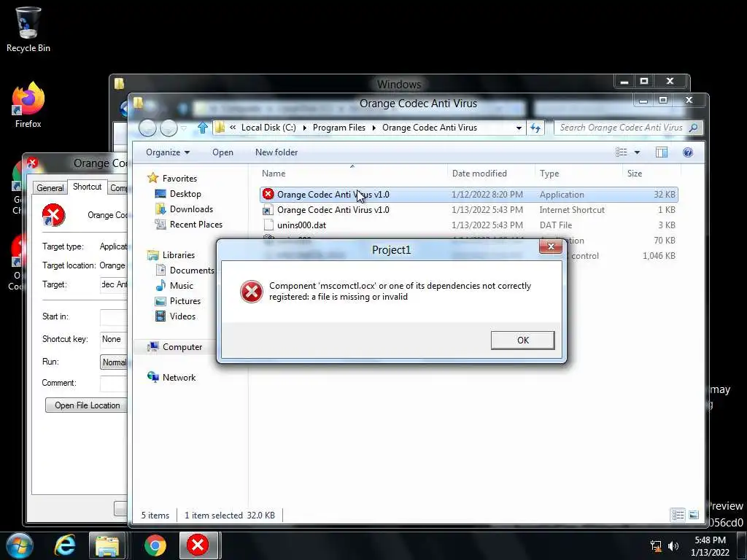Viewport: 747px width, 560px height.
Task: Switch to Shortcut tab in properties window
Action: (88, 187)
